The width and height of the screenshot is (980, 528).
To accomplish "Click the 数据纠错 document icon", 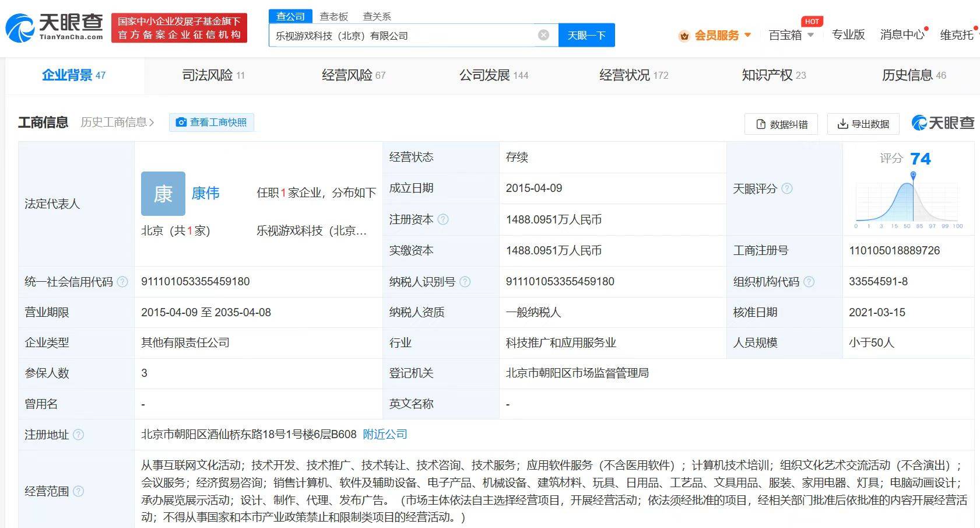I will click(x=760, y=124).
